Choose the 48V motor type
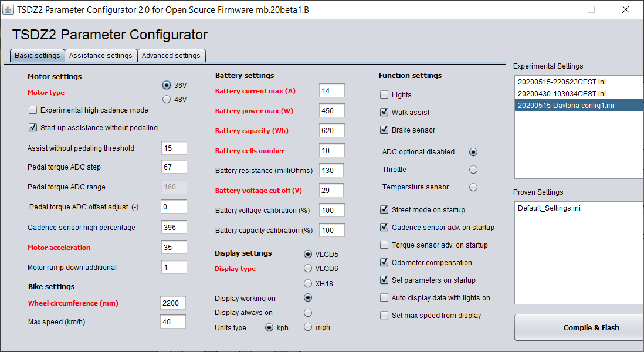 point(167,99)
